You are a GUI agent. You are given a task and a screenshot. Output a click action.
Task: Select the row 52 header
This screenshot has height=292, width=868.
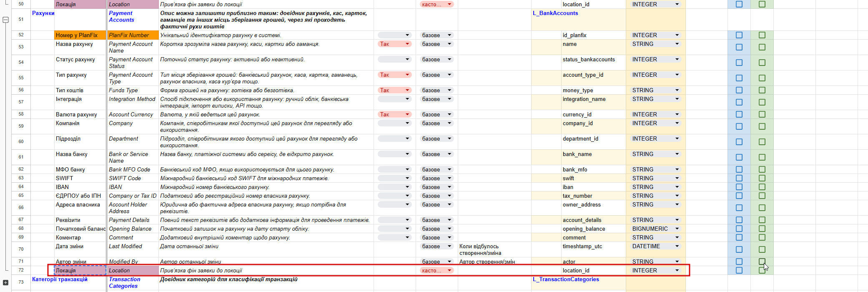click(x=21, y=35)
